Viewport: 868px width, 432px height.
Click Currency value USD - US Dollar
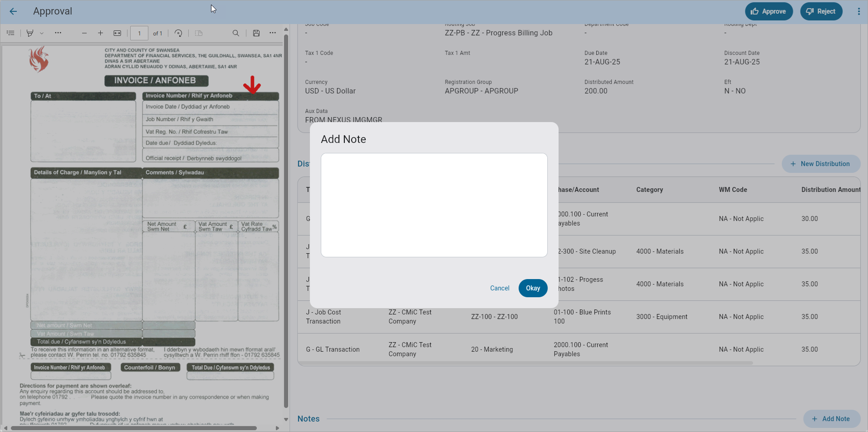(330, 91)
